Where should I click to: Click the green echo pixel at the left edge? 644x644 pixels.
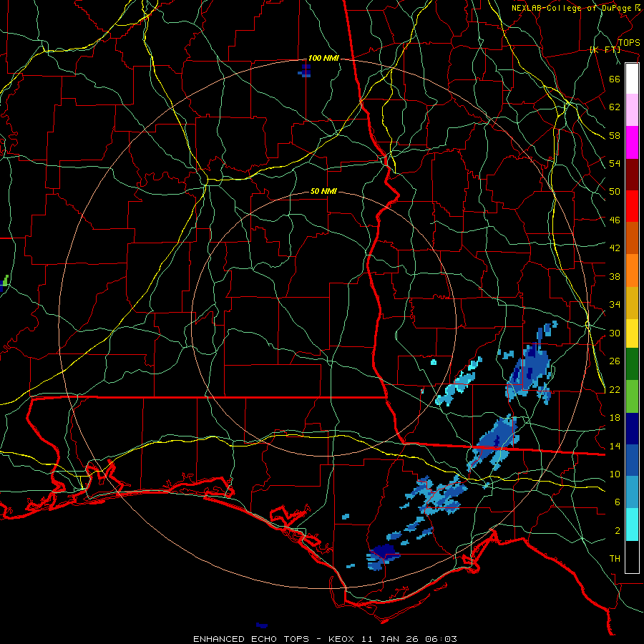(6, 280)
